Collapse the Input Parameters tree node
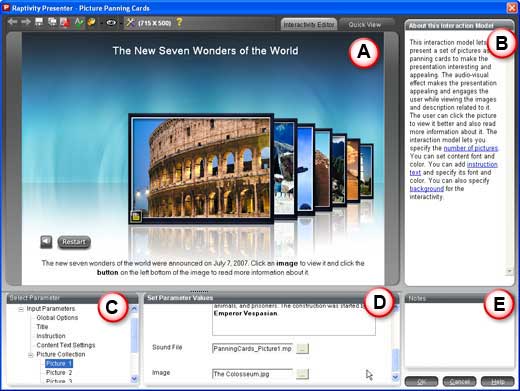Screen dimensions: 520x391 coord(21,309)
